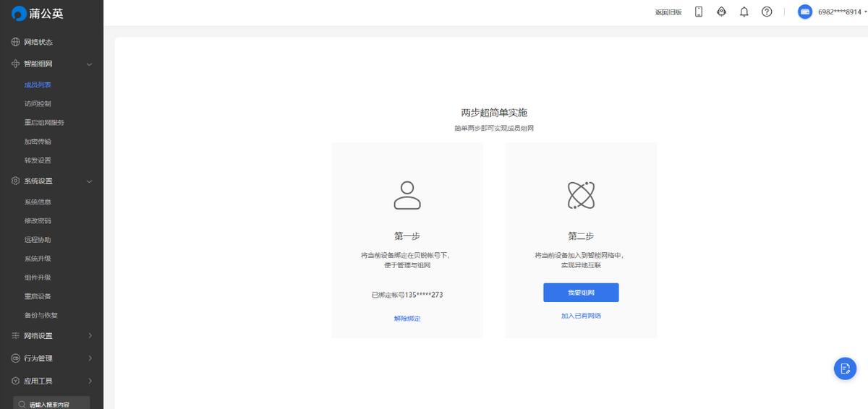Click 返回旧版 link in top bar
The image size is (868, 409).
[x=668, y=12]
